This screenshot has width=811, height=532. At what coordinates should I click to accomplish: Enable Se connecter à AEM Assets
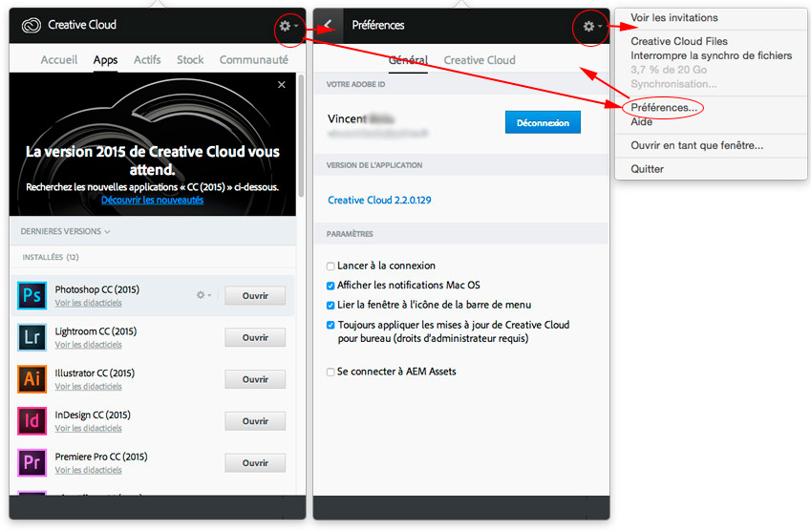pos(331,372)
